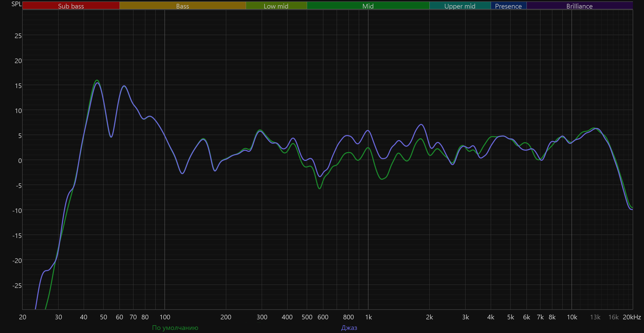
Task: Click the 25 dB label on vertical axis
Action: [x=18, y=36]
